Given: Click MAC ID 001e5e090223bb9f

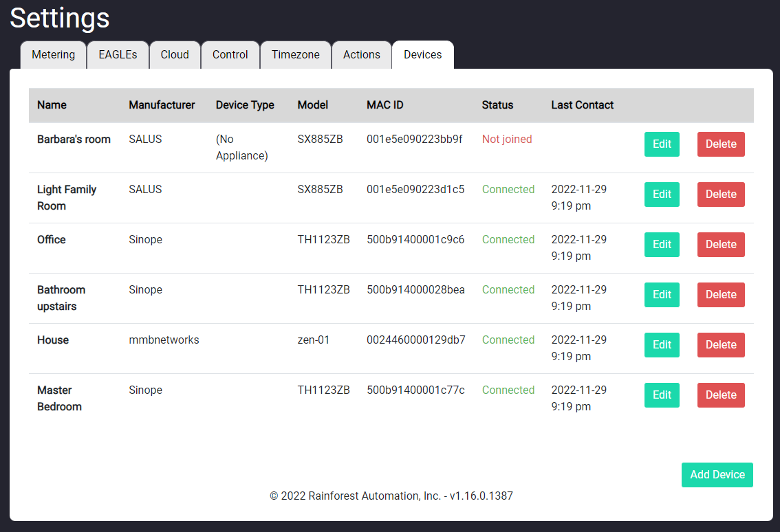Looking at the screenshot, I should coord(414,140).
